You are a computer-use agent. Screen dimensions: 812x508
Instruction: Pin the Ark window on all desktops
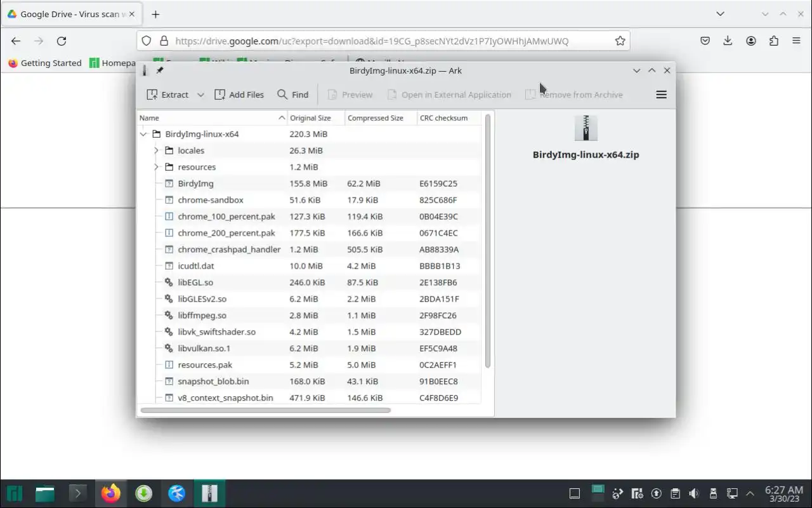(160, 70)
